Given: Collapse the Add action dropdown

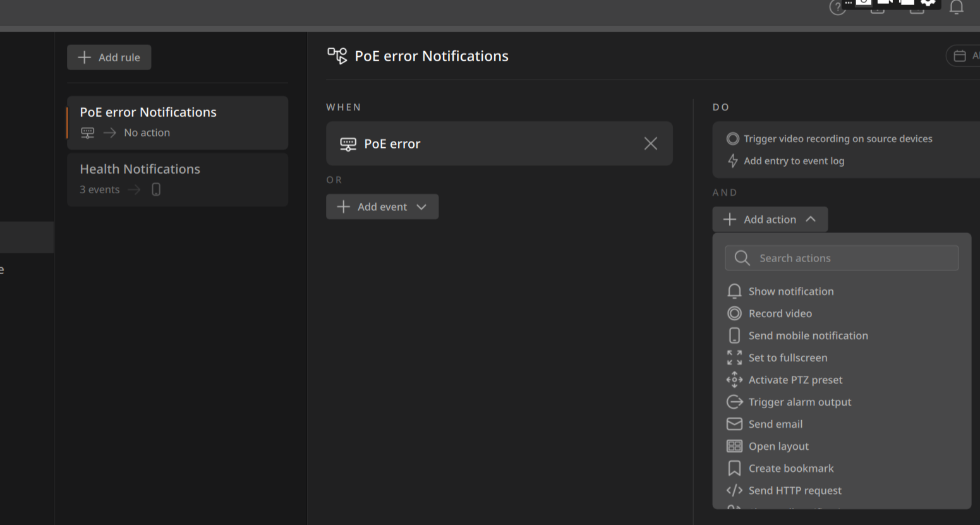Looking at the screenshot, I should [770, 219].
